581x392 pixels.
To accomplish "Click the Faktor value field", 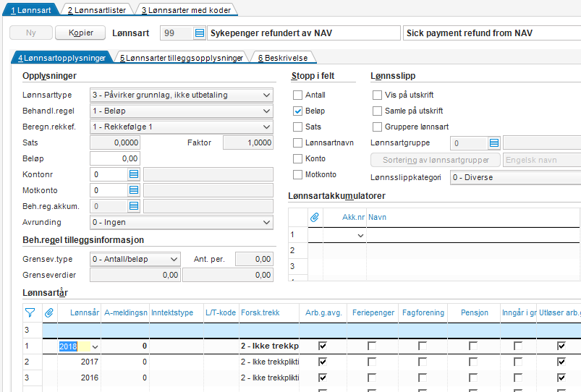I will point(248,142).
